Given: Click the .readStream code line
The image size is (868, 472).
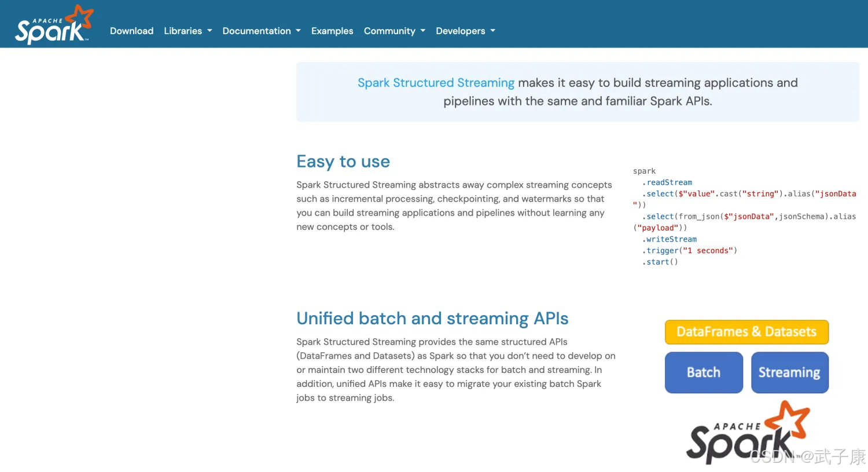Looking at the screenshot, I should pyautogui.click(x=667, y=182).
